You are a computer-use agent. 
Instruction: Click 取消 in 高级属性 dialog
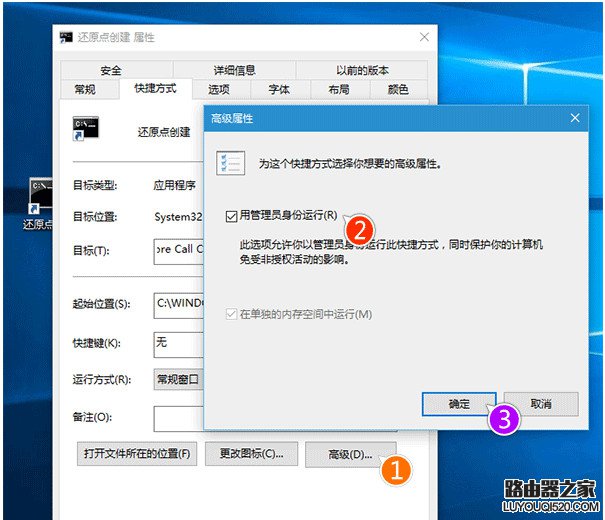point(541,404)
